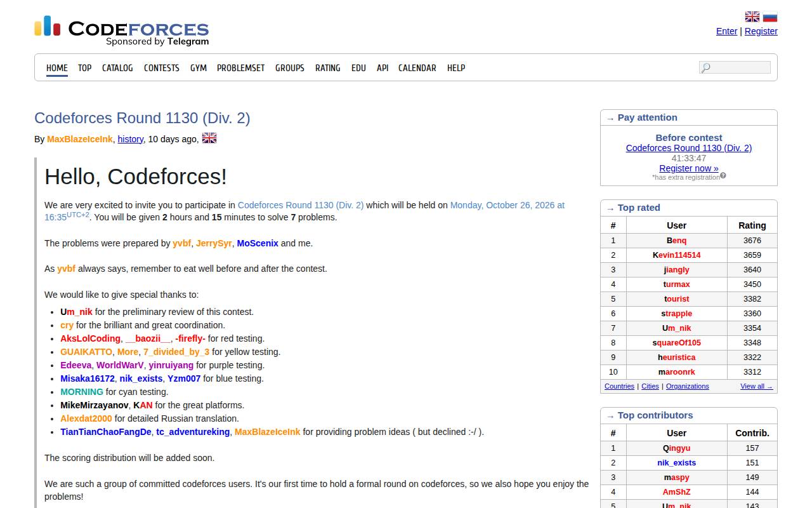This screenshot has height=508, width=812.
Task: View the post history link
Action: pyautogui.click(x=131, y=139)
